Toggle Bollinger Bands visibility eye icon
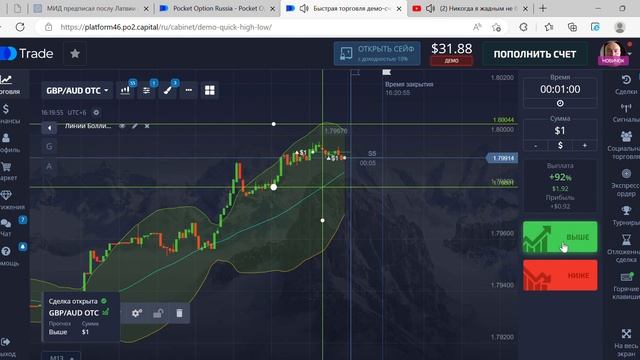640x360 pixels. click(x=122, y=126)
